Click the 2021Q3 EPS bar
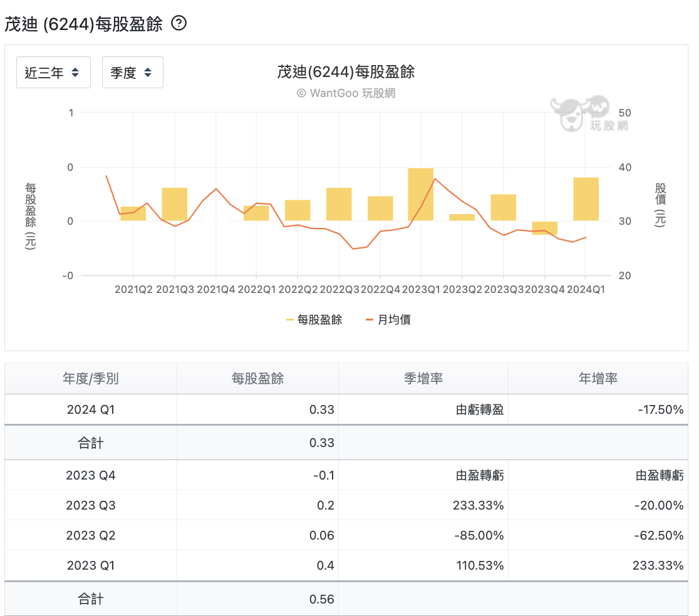Screen dimensions: 699x616 point(174,204)
